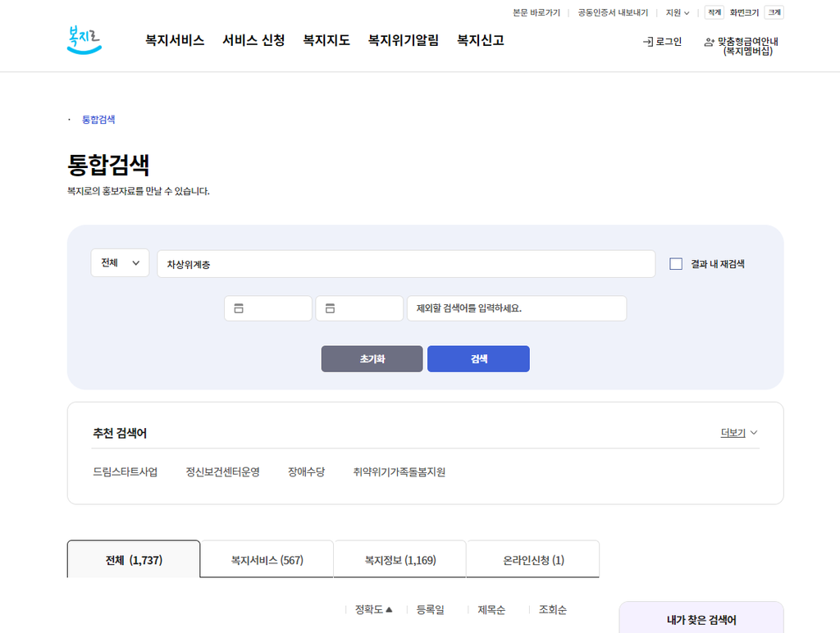Viewport: 840px width, 633px height.
Task: Click the 통합검색 breadcrumb link
Action: (98, 120)
